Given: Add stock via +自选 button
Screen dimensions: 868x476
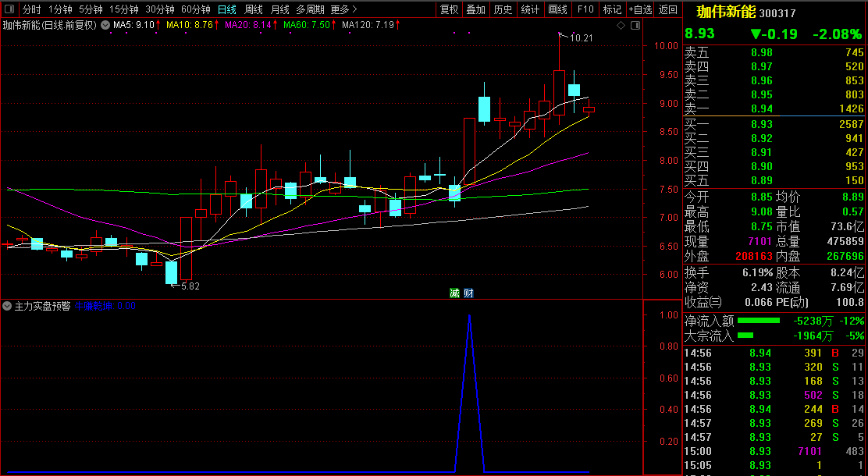Looking at the screenshot, I should pos(639,9).
